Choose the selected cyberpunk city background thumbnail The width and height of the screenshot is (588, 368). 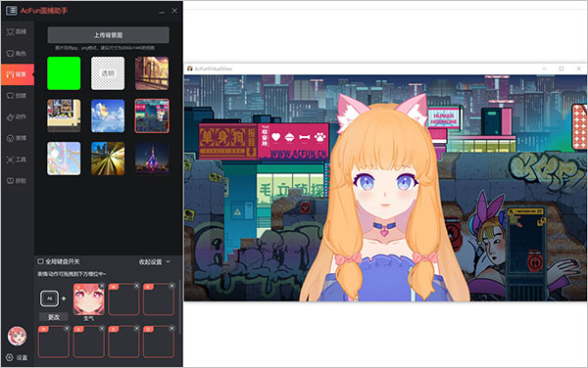[x=152, y=115]
